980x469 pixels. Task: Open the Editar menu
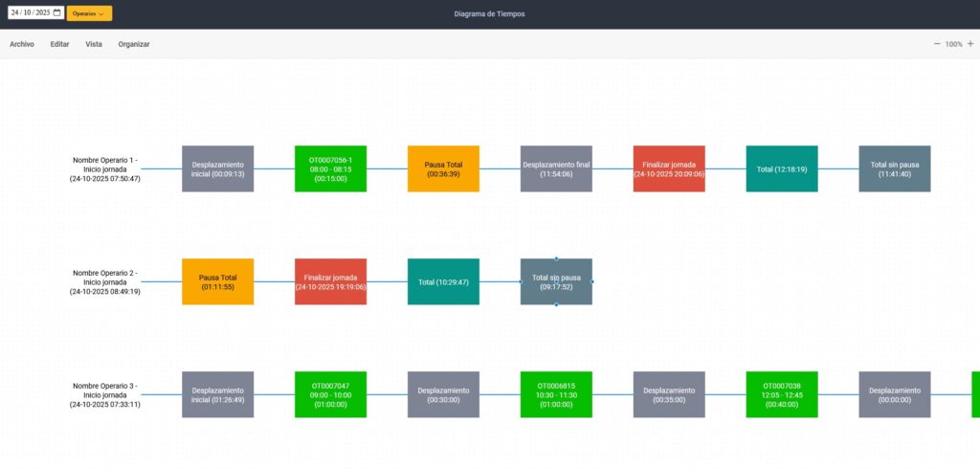[59, 44]
